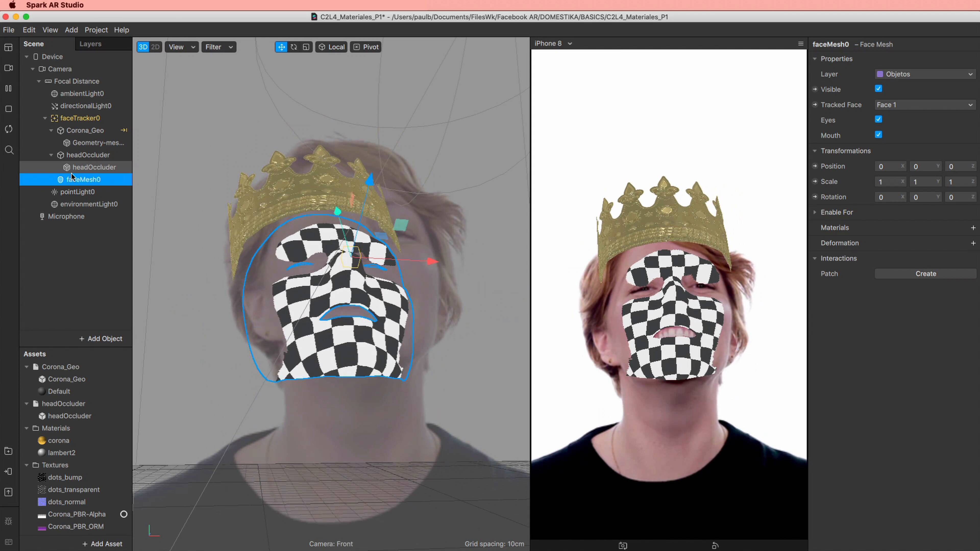
Task: Open the bug report icon in lower sidebar
Action: point(9,521)
